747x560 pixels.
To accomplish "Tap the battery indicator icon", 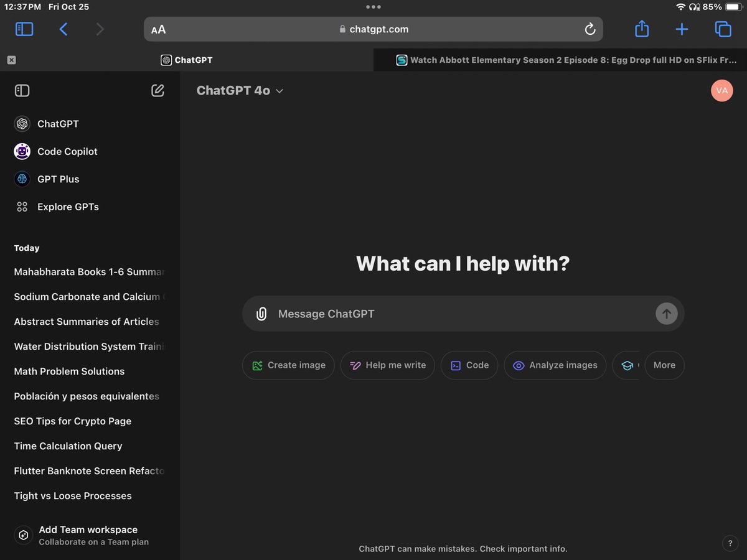I will (734, 7).
